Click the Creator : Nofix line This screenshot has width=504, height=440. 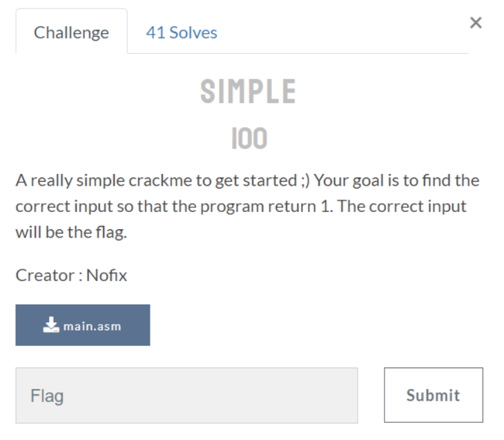pyautogui.click(x=71, y=276)
